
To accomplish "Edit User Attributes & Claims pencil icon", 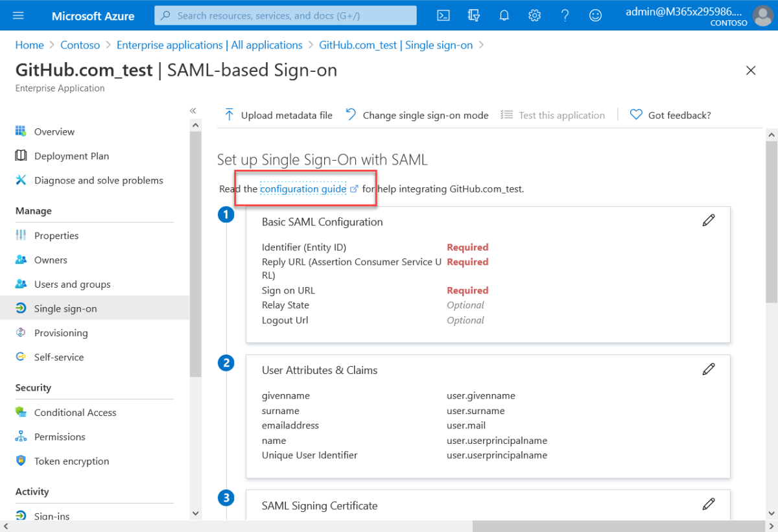I will pyautogui.click(x=709, y=369).
